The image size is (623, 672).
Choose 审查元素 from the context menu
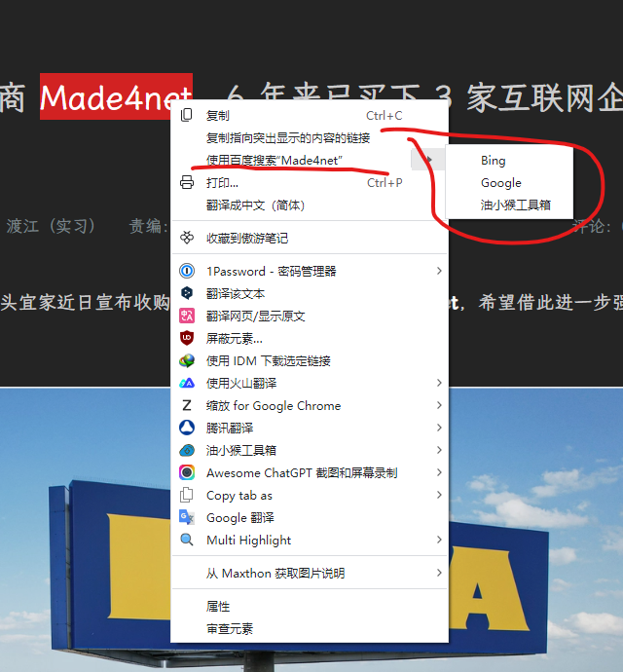[x=310, y=629]
